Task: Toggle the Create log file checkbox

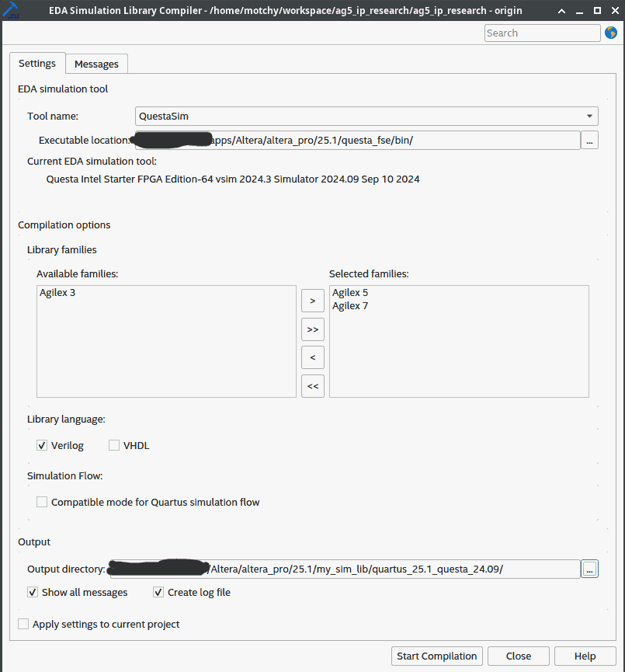Action: point(158,592)
